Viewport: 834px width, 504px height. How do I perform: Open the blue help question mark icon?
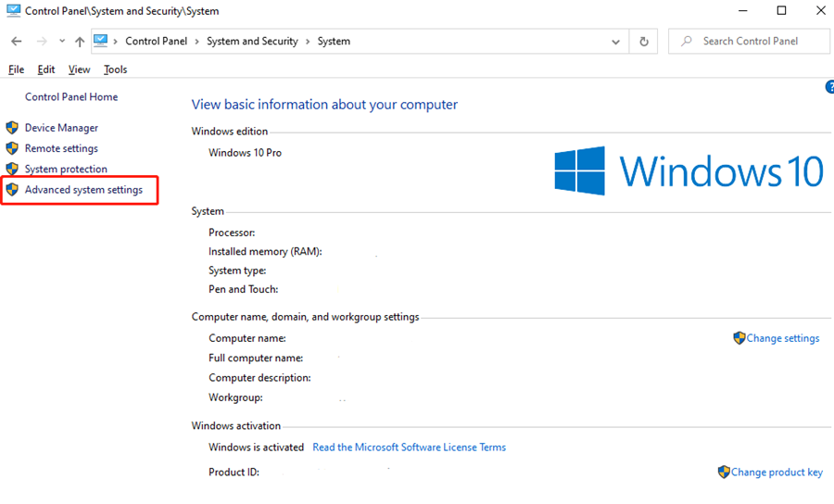point(829,87)
